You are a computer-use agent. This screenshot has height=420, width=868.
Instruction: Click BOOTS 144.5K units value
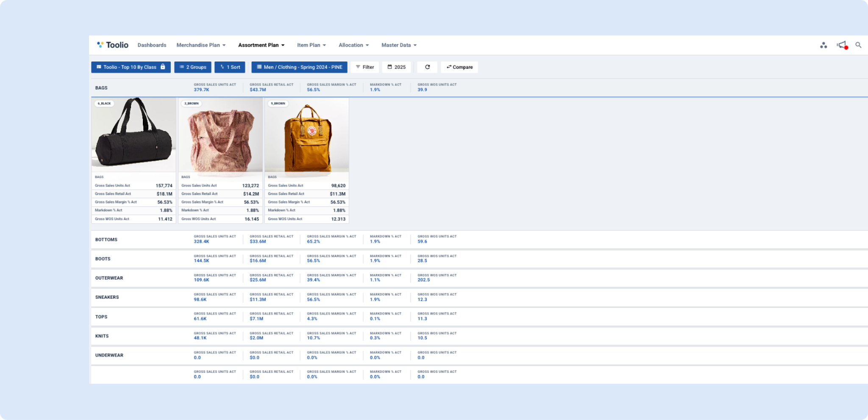(x=202, y=261)
